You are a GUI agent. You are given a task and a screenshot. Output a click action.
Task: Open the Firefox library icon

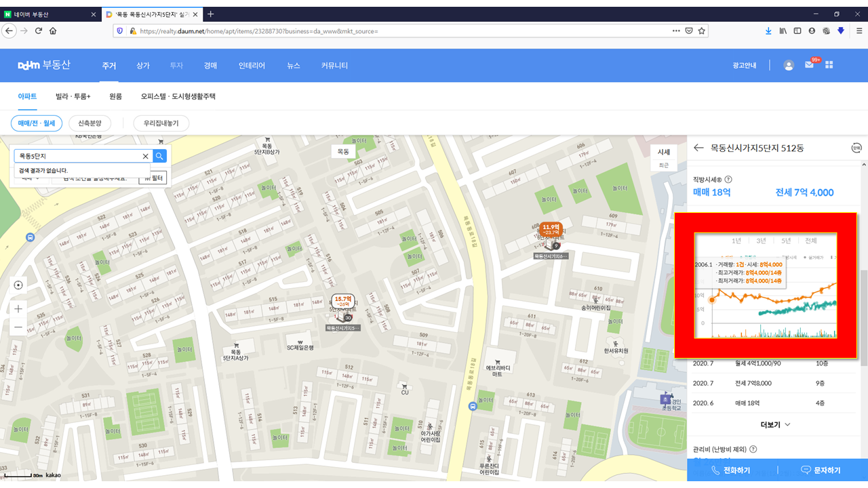pyautogui.click(x=783, y=30)
